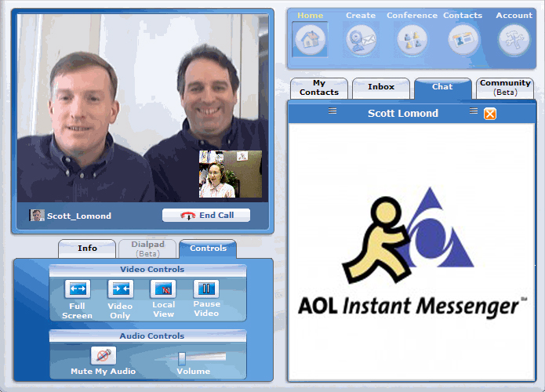Image resolution: width=545 pixels, height=392 pixels.
Task: Open the Create video mail icon
Action: 362,40
